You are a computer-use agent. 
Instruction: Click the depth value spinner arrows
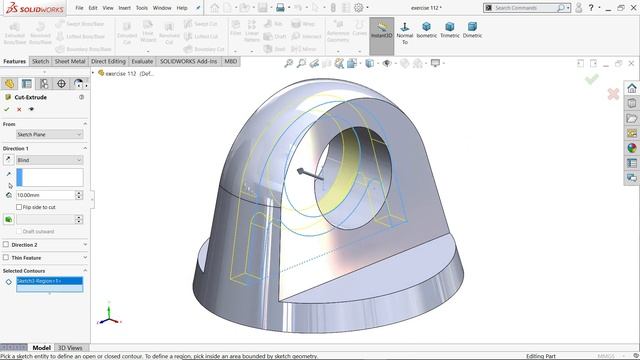point(79,195)
